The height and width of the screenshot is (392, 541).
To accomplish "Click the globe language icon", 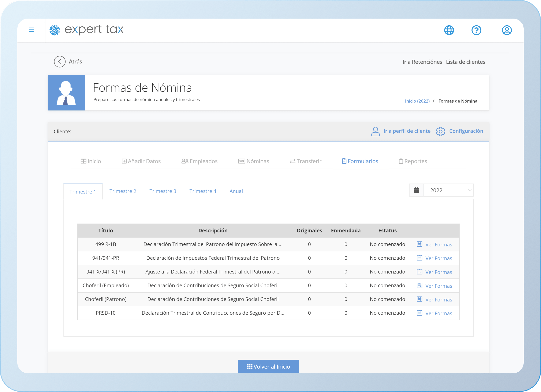I will (449, 30).
